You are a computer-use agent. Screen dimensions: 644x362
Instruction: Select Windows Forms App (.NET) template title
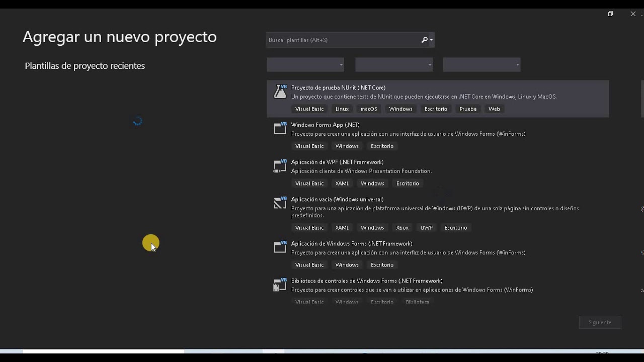(326, 125)
